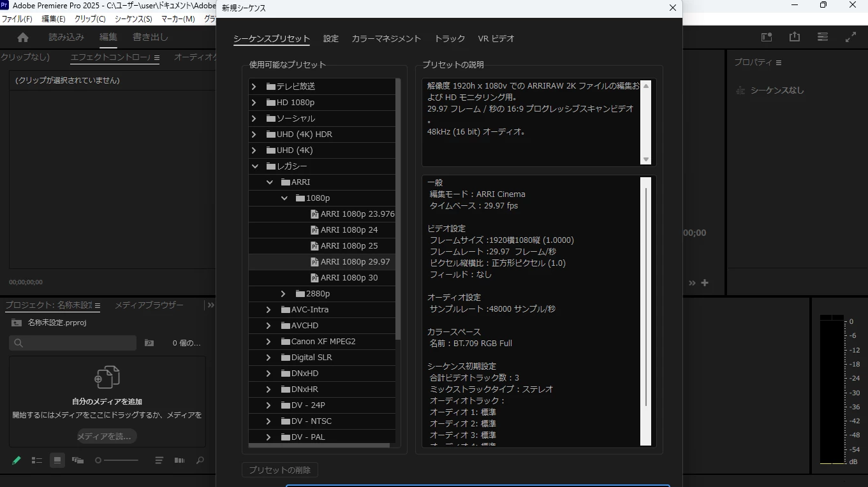Close the 新規シーケンス dialog

(x=672, y=8)
